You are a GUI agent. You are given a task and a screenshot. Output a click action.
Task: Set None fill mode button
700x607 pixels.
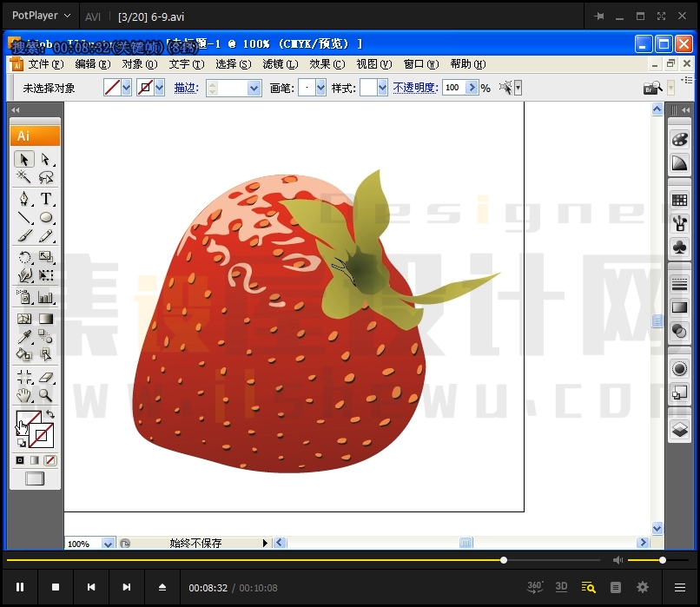50,460
